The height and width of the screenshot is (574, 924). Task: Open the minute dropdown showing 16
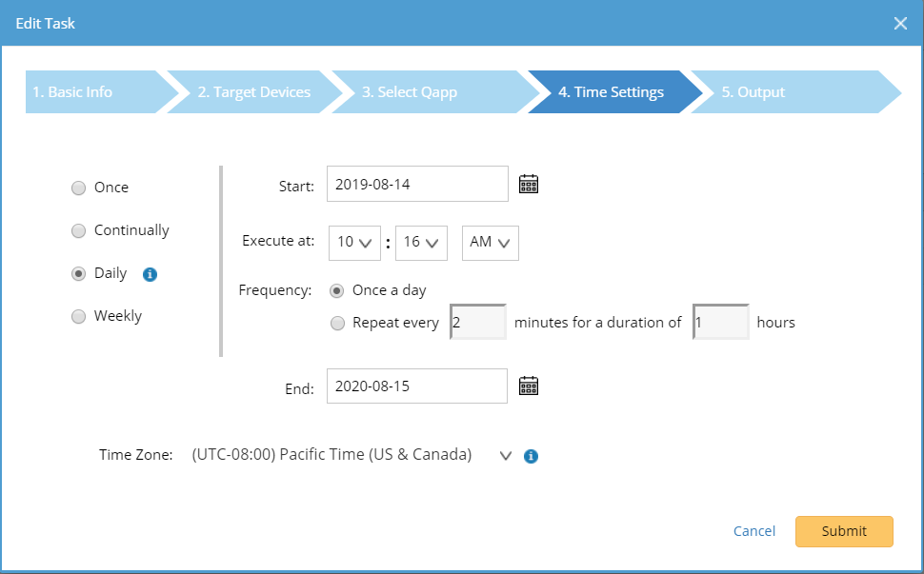click(421, 243)
